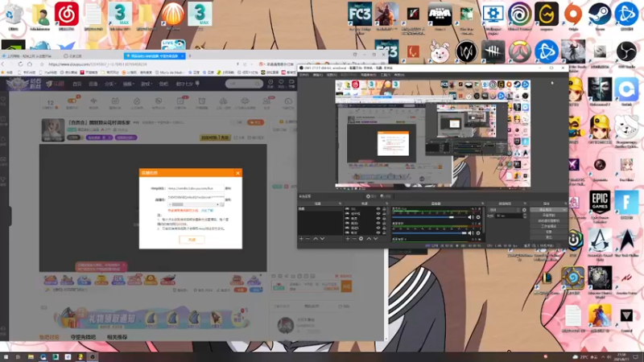Click 开始录制 in OBS controls
644x362 pixels.
549,215
